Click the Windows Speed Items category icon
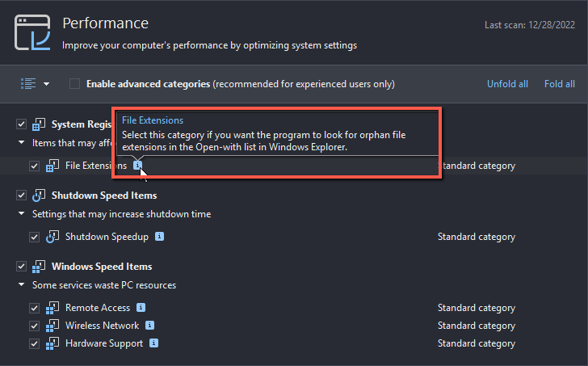 39,267
